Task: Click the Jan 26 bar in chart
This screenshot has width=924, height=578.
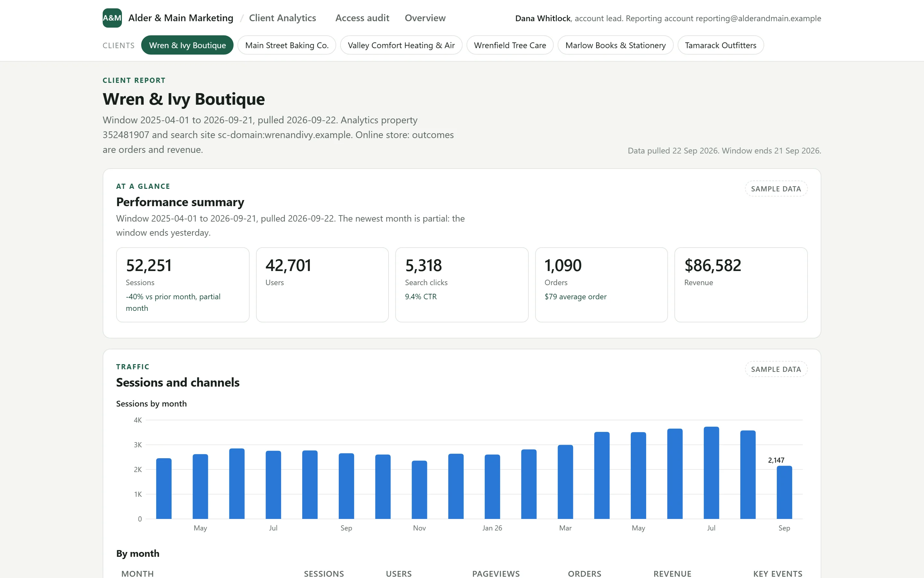Action: click(492, 486)
